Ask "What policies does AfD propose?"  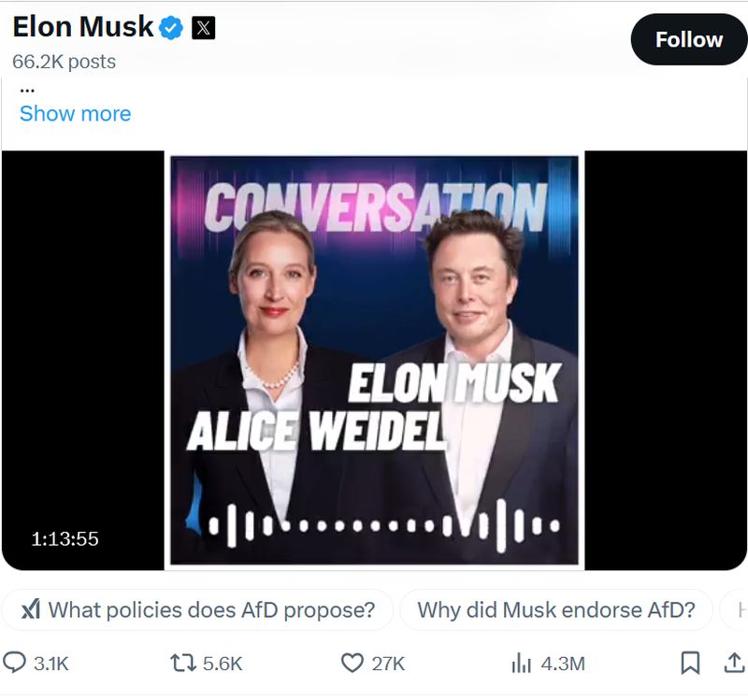pyautogui.click(x=211, y=610)
